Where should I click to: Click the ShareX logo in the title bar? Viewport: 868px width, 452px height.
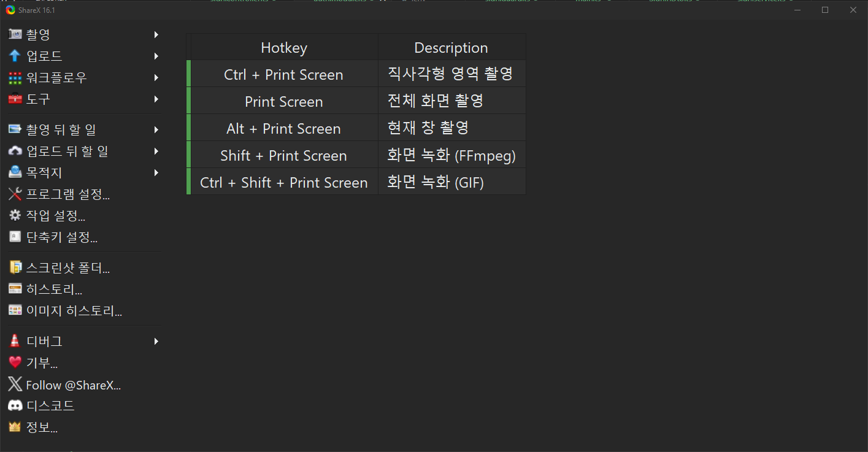click(x=10, y=10)
